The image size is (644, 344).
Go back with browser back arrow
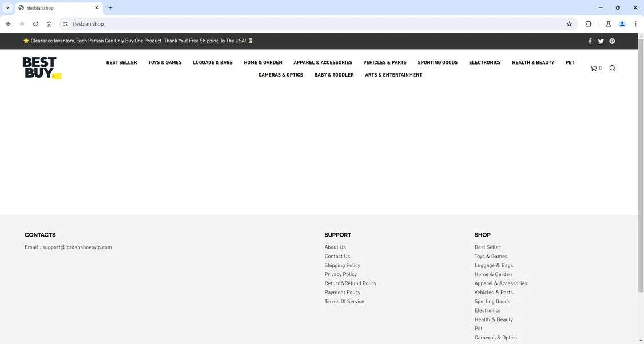tap(9, 24)
